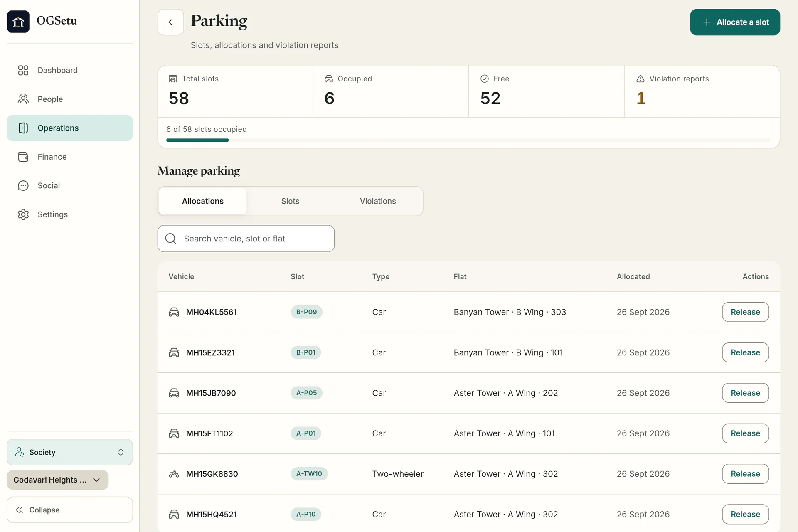Open the People section
The image size is (798, 532).
(70, 99)
